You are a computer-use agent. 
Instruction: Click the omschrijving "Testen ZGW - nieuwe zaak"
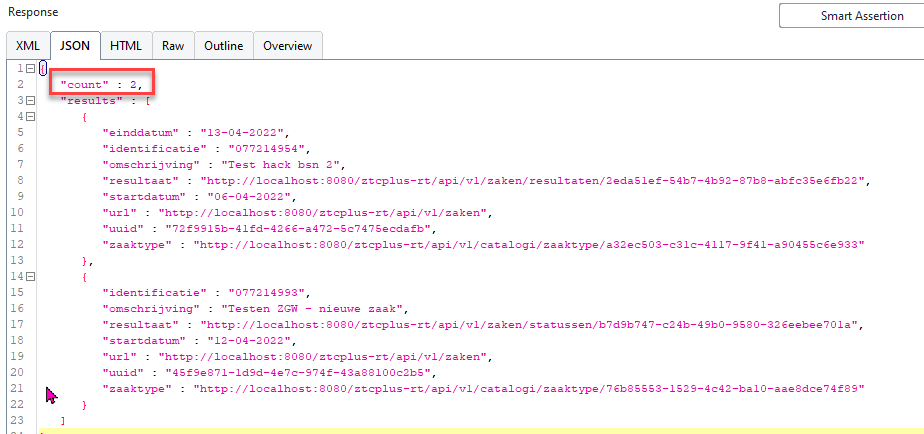pyautogui.click(x=311, y=308)
